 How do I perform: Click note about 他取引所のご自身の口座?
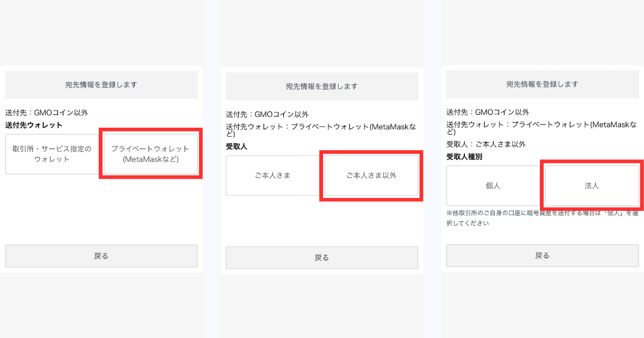[543, 218]
